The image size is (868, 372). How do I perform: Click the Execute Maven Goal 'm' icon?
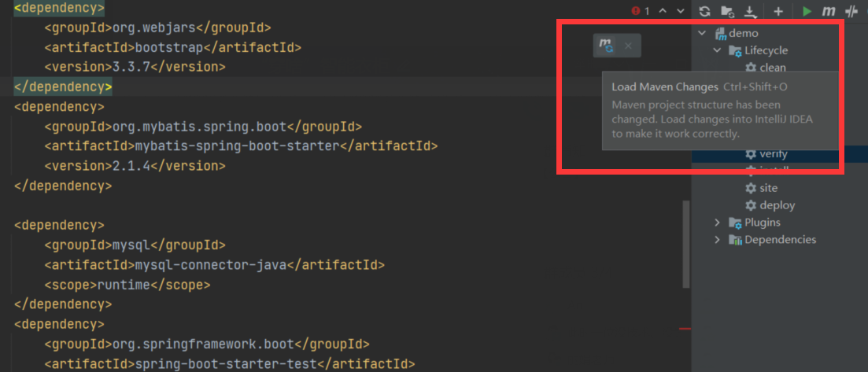828,12
